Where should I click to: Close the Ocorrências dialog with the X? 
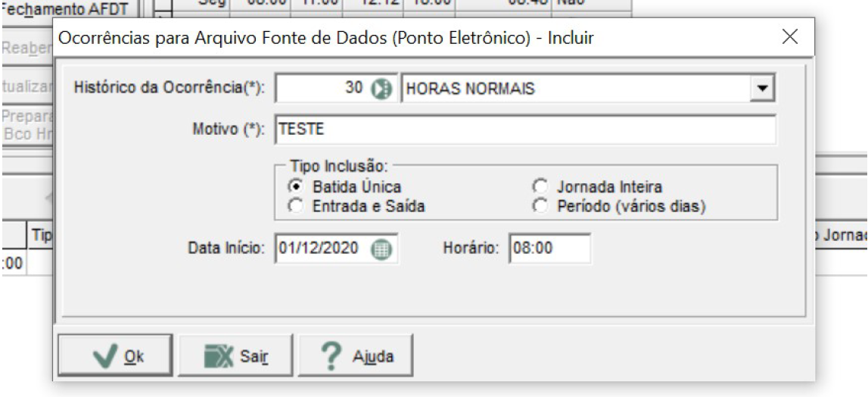(x=789, y=37)
